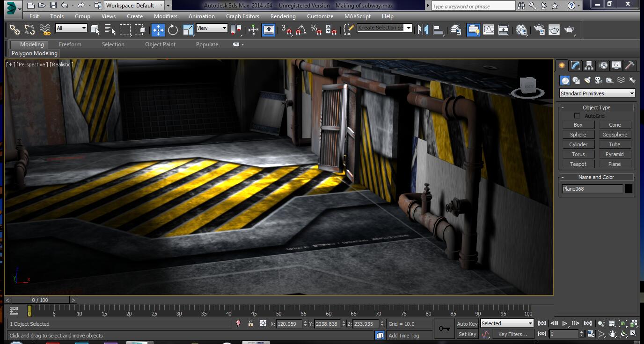Click the Mirror tool icon
The image size is (644, 344).
tap(423, 30)
